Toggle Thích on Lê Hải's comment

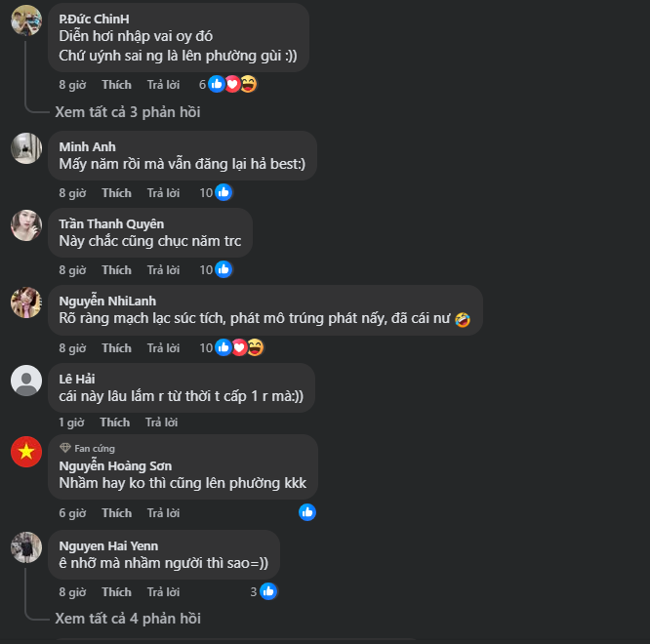tap(114, 423)
